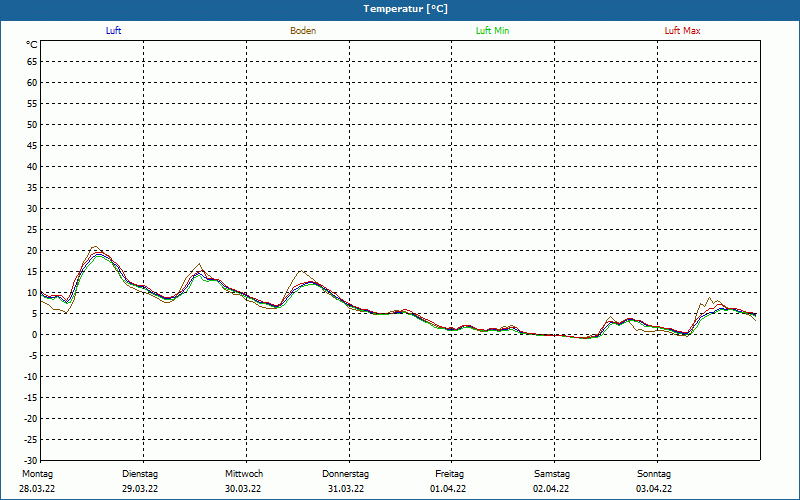Click the Mittwoch day label

(244, 474)
